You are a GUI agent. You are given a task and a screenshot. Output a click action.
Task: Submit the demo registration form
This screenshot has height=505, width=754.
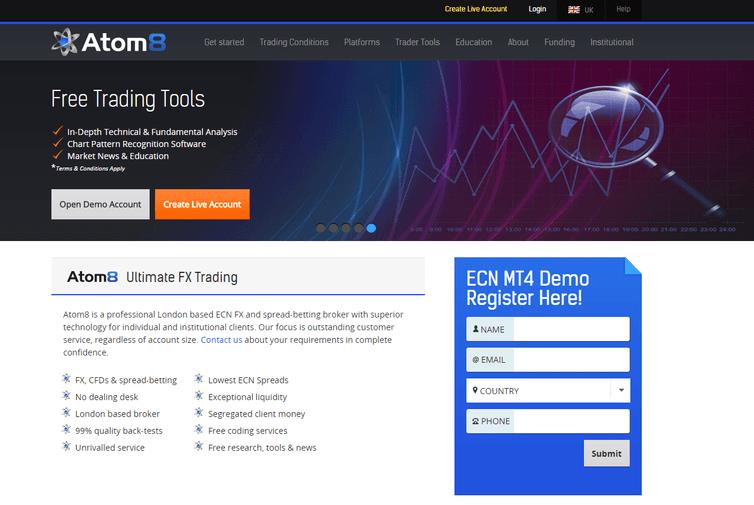tap(606, 453)
